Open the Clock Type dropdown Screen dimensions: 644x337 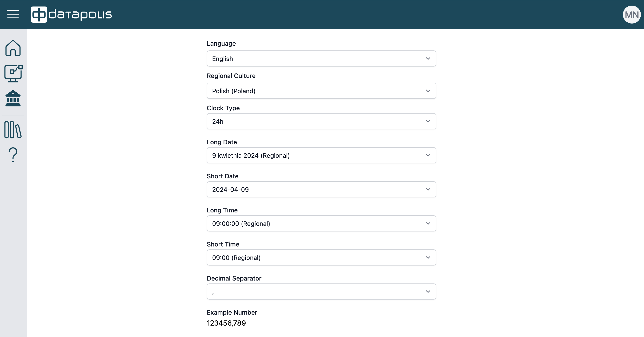click(x=321, y=121)
